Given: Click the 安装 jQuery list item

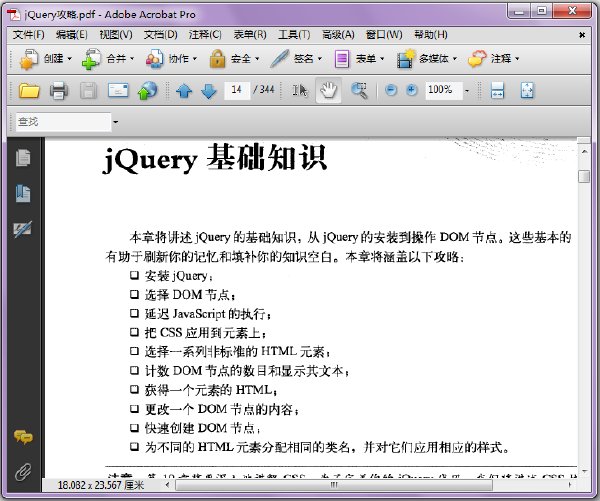Looking at the screenshot, I should coord(171,276).
